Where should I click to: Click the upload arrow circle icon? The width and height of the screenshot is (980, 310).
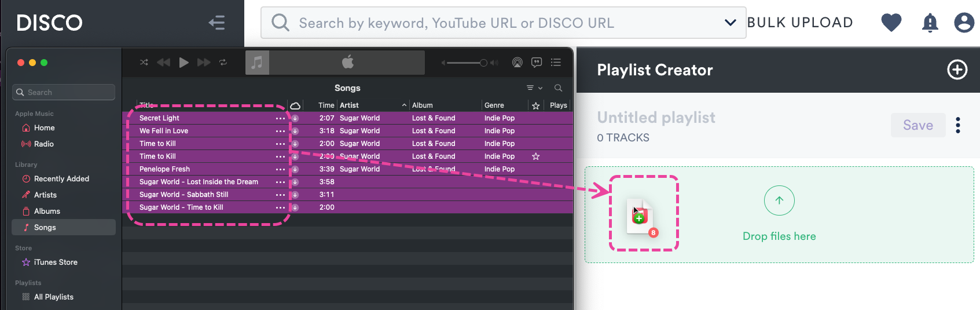tap(779, 200)
